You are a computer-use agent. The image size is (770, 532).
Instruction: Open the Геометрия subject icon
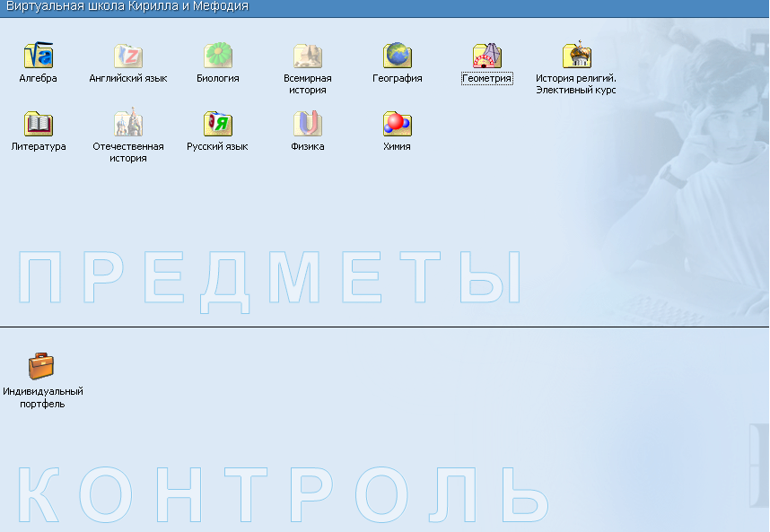(x=487, y=56)
